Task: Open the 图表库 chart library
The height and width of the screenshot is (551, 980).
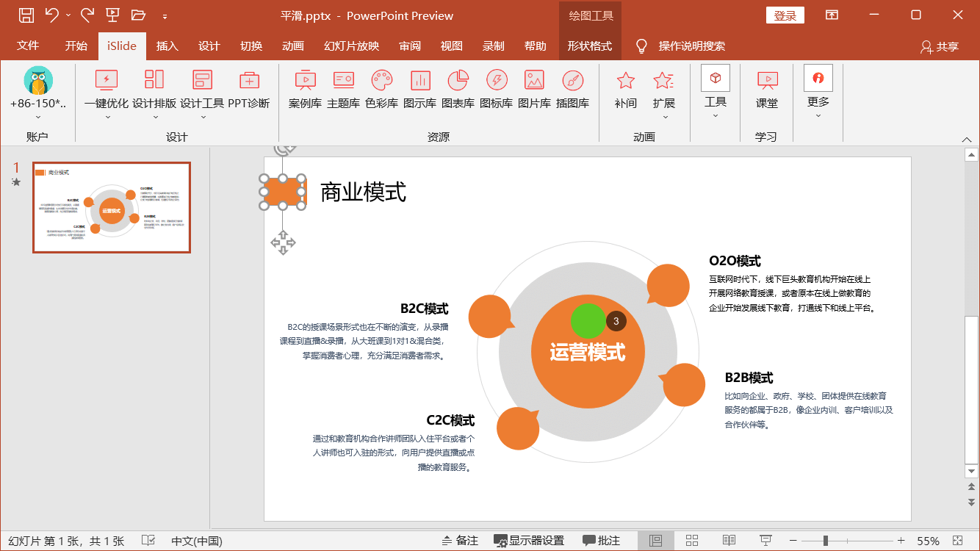Action: pos(458,90)
